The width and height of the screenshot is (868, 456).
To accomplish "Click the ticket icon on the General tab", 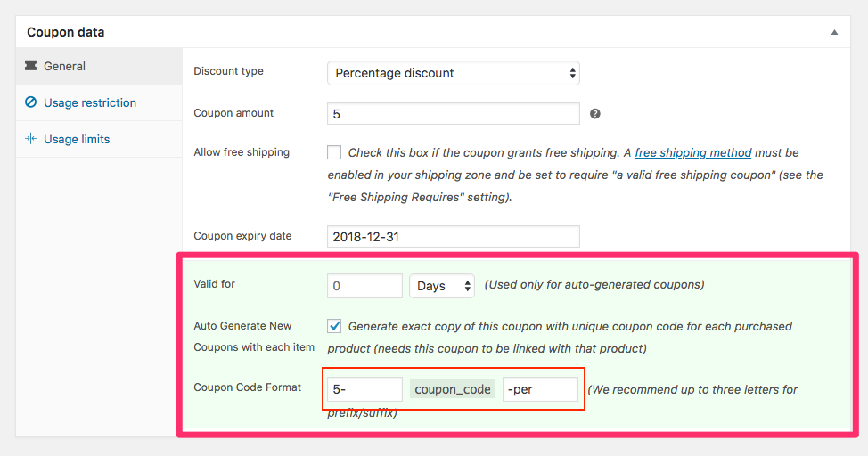I will [31, 66].
